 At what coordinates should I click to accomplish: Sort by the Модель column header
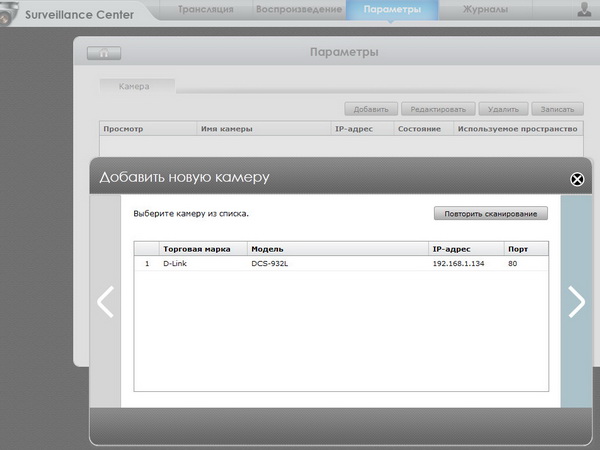tap(268, 248)
